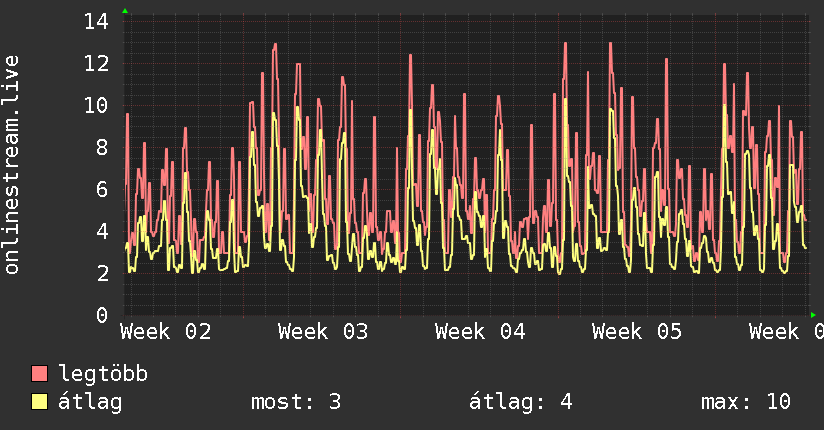Click the y-axis value 6
The image size is (824, 430).
[x=102, y=189]
